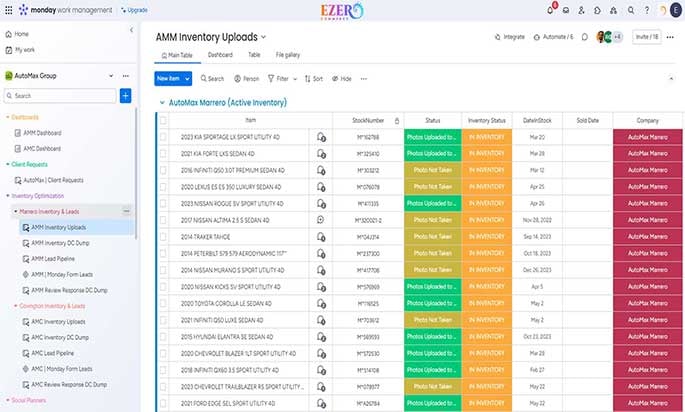Click the add-item plus button in the sidebar

point(125,96)
